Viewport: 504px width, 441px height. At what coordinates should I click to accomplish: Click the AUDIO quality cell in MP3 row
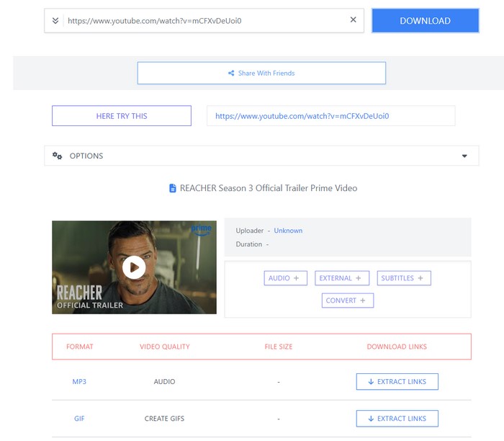tap(164, 381)
